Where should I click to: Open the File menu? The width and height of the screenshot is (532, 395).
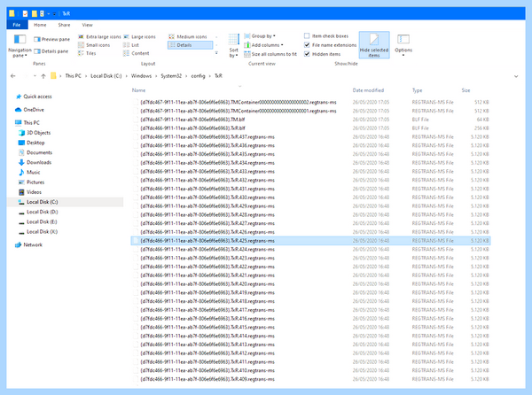[16, 25]
